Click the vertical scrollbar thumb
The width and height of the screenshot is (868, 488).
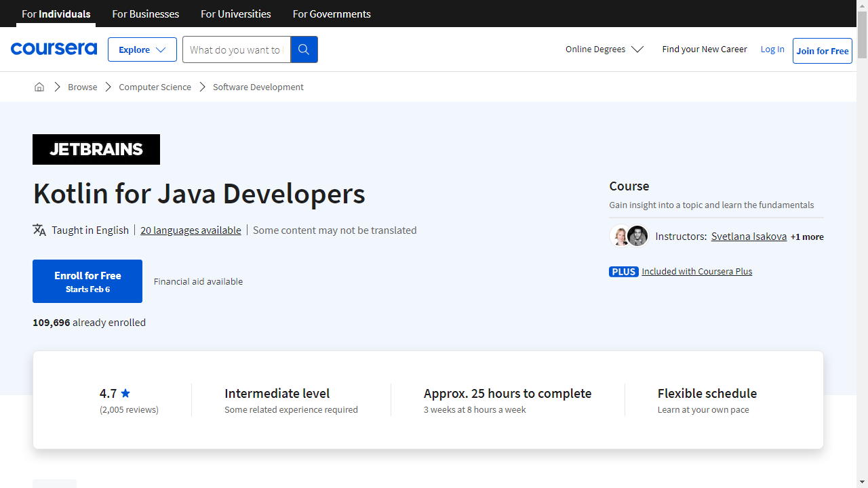[x=862, y=35]
